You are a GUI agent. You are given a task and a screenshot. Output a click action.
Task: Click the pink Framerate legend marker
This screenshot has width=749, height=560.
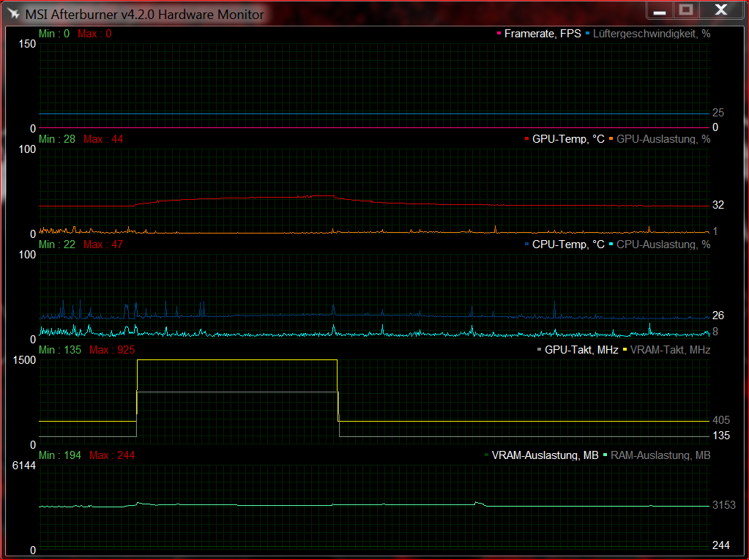tap(499, 34)
